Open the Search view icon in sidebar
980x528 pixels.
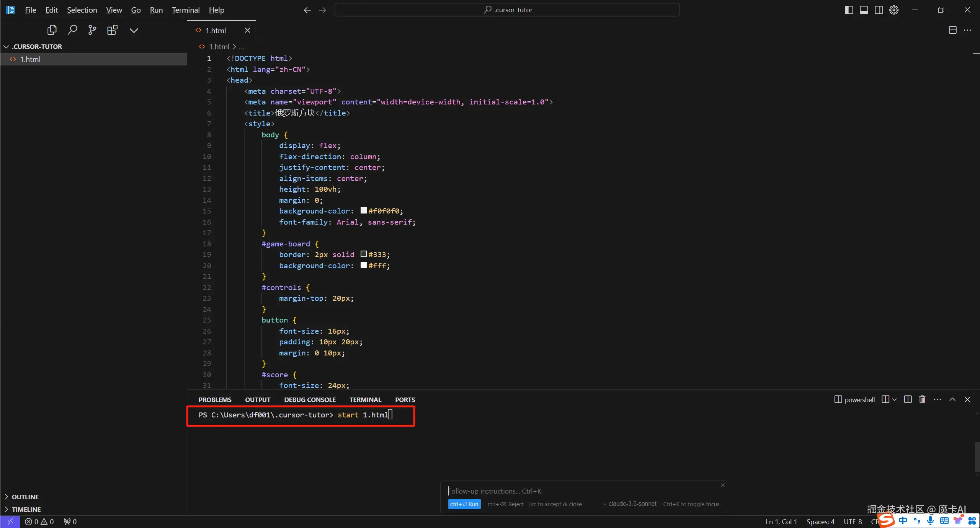[72, 30]
